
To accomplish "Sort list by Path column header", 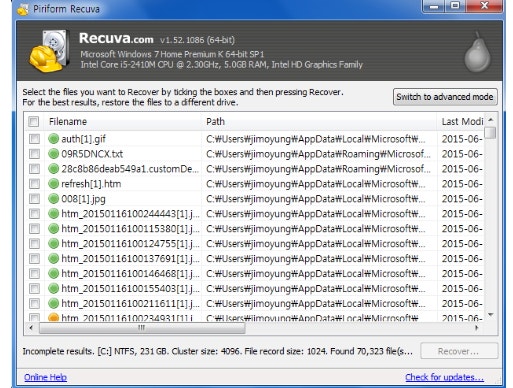I will (x=319, y=121).
